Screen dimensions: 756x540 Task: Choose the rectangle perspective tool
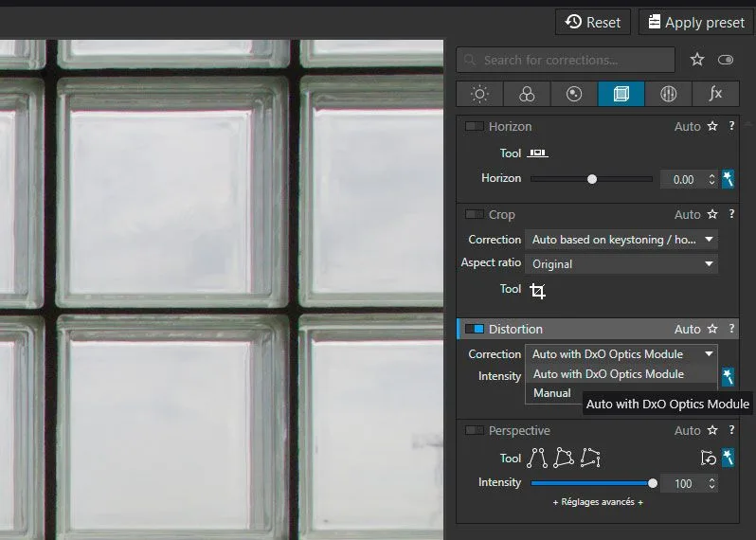pyautogui.click(x=564, y=459)
